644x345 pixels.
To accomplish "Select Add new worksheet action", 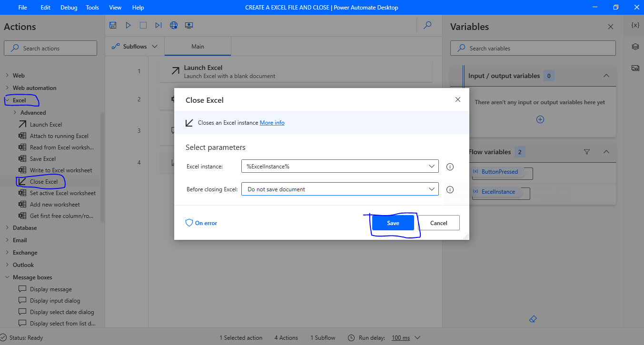I will [55, 205].
